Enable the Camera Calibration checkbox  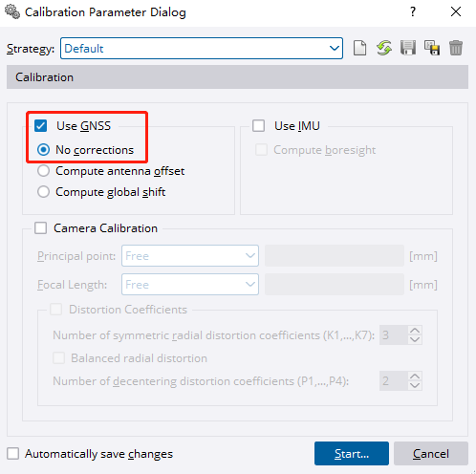coord(41,228)
